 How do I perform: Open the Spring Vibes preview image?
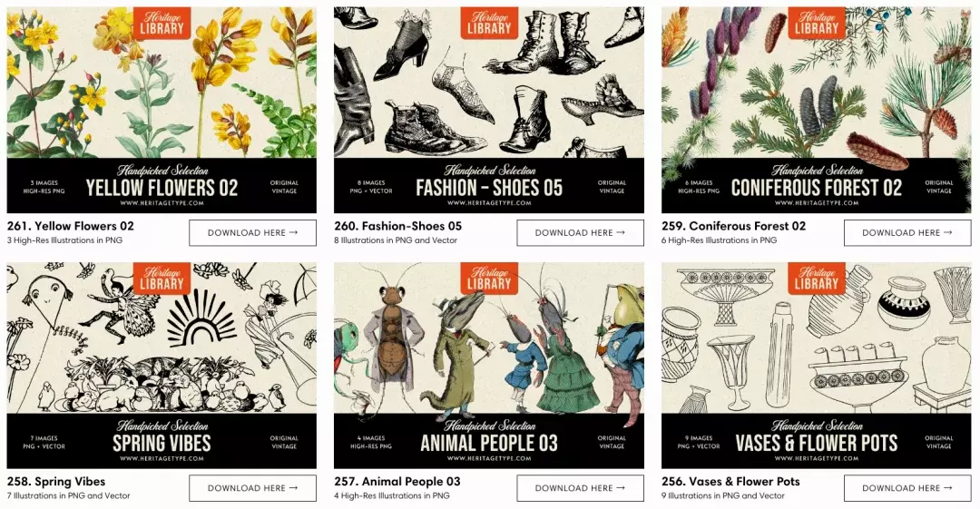[x=162, y=365]
